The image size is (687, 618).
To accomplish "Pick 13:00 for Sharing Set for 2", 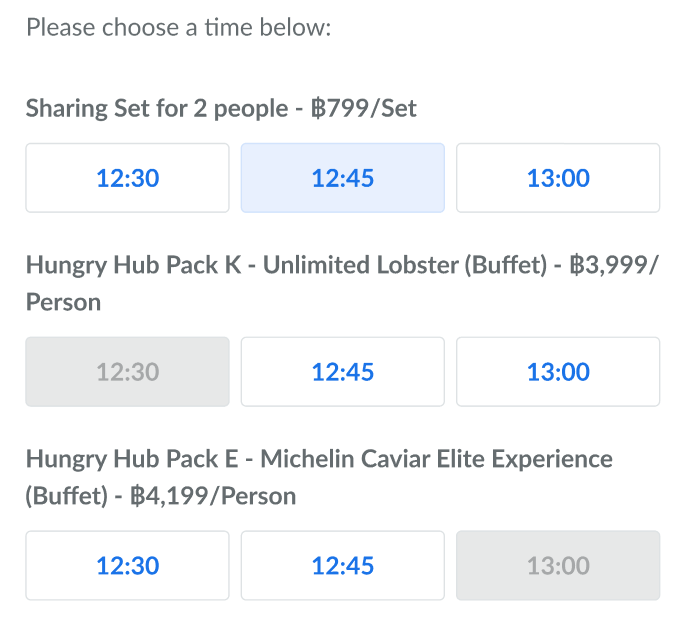I will 558,178.
